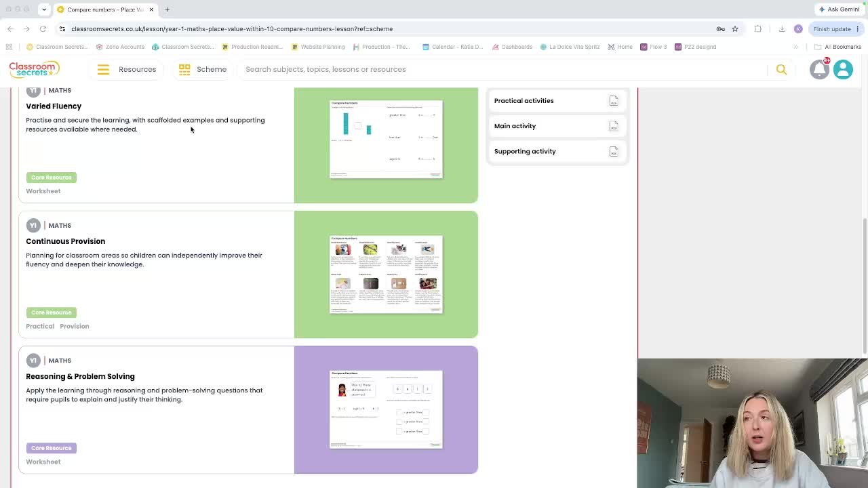This screenshot has height=488, width=868.
Task: Click the Scheme grid icon
Action: pos(184,69)
